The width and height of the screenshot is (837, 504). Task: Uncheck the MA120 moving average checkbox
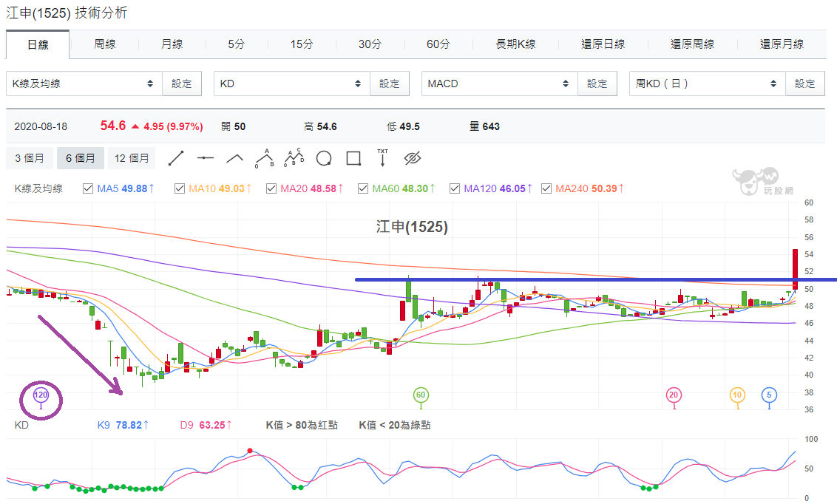tap(455, 188)
